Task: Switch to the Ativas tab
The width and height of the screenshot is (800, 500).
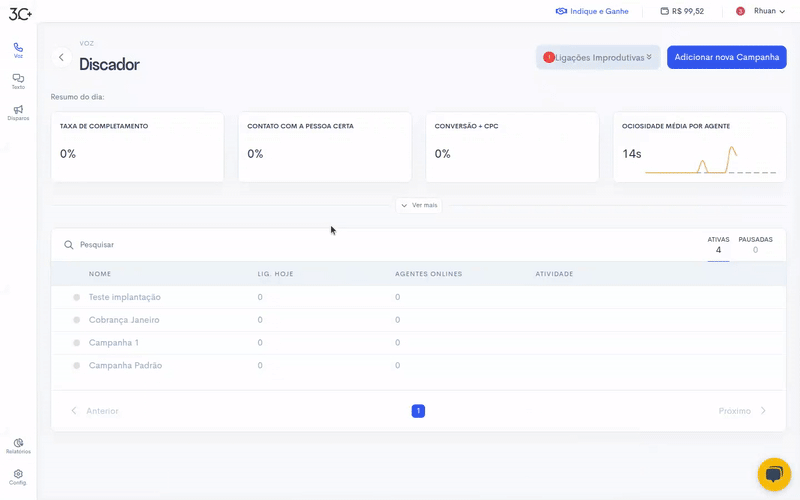Action: [718, 245]
